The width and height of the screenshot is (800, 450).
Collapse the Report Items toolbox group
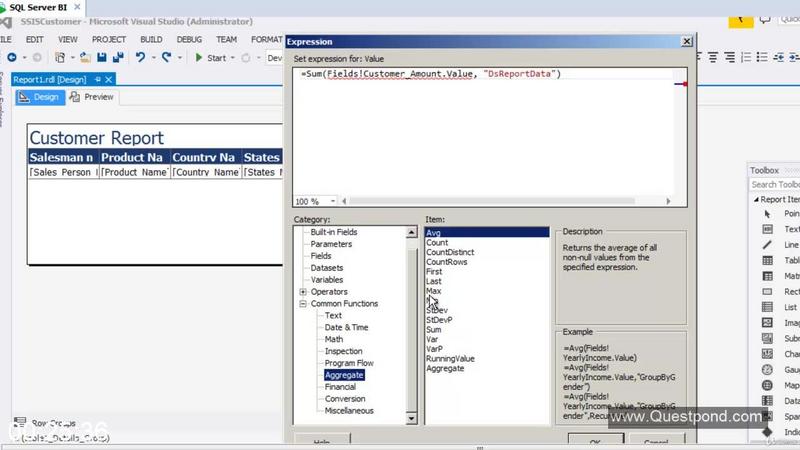[756, 199]
